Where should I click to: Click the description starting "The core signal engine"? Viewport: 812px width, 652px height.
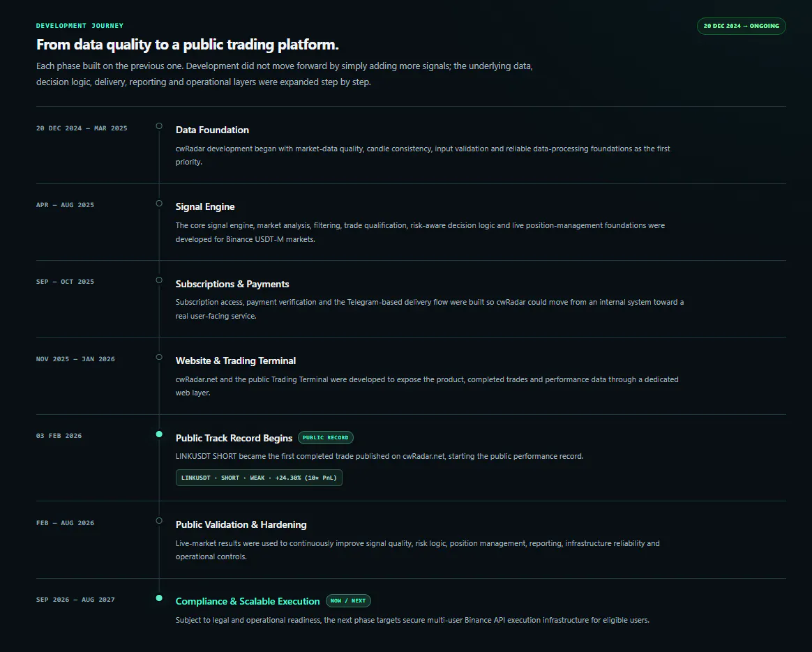[420, 232]
